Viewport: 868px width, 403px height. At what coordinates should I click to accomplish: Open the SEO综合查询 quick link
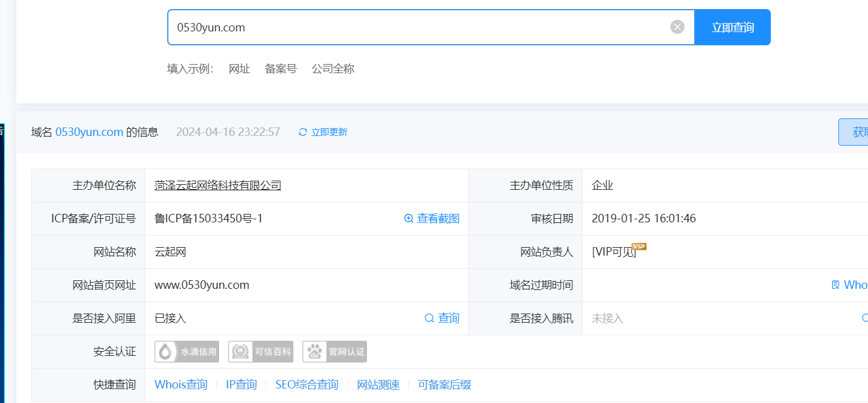(x=307, y=385)
